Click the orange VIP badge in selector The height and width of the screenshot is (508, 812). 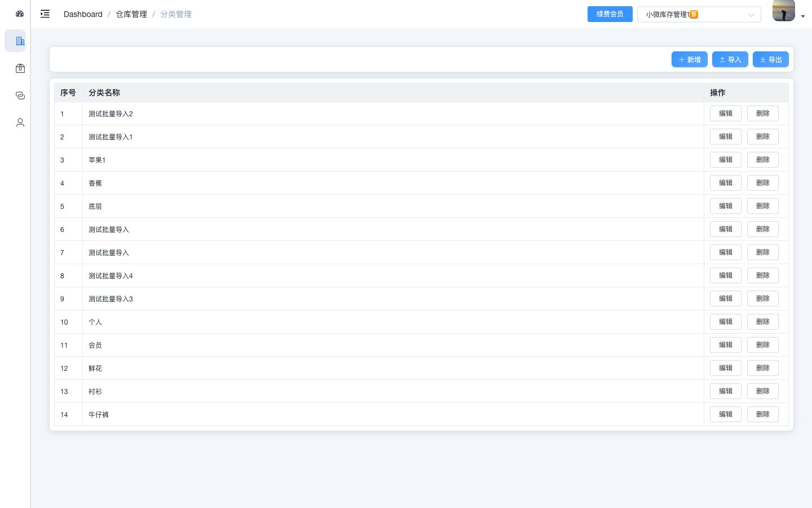click(x=694, y=15)
